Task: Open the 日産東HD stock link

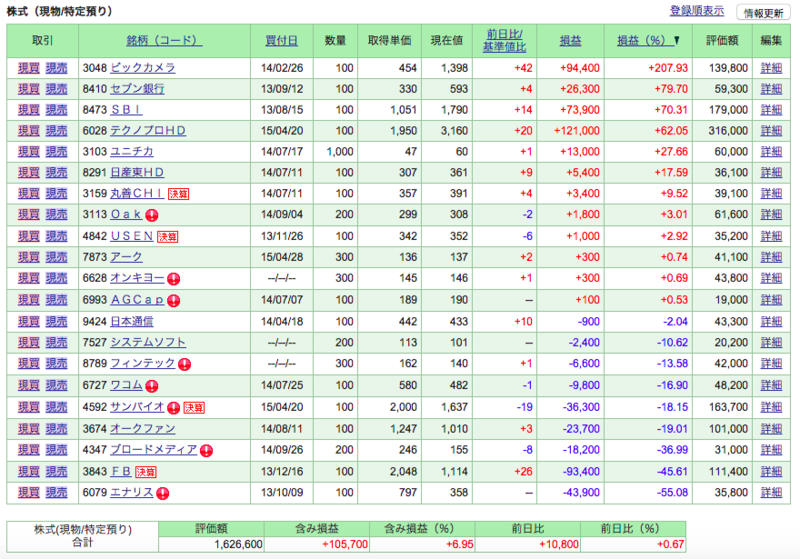Action: click(137, 172)
